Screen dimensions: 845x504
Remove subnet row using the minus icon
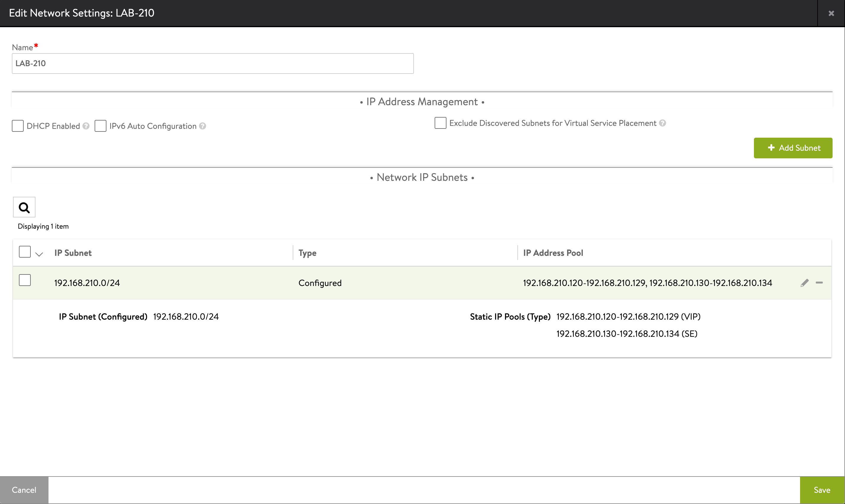[x=819, y=282]
